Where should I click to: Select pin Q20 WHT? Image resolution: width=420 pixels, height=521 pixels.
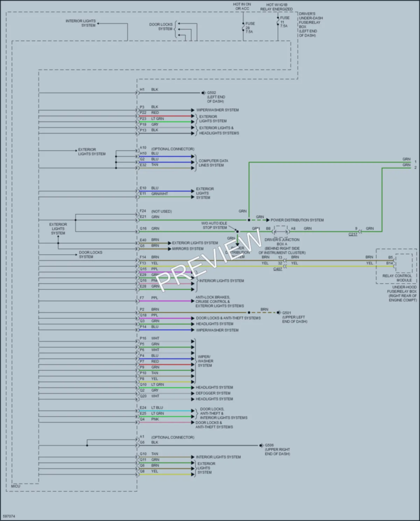pyautogui.click(x=149, y=396)
